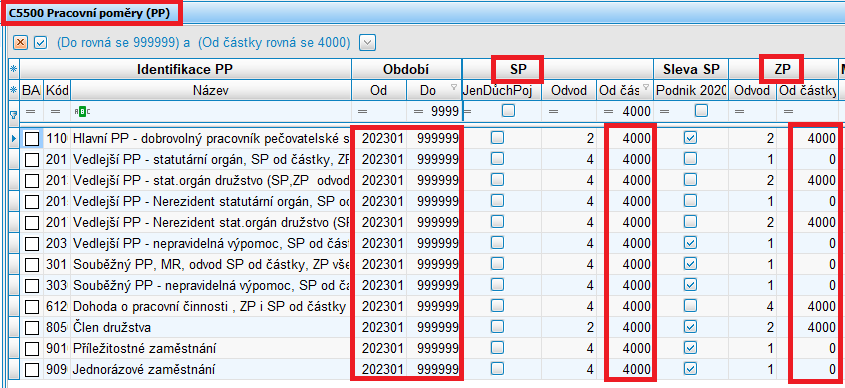The image size is (845, 388).
Task: Select 999999 cell in Jednorázové zaměstnání row
Action: pyautogui.click(x=433, y=370)
